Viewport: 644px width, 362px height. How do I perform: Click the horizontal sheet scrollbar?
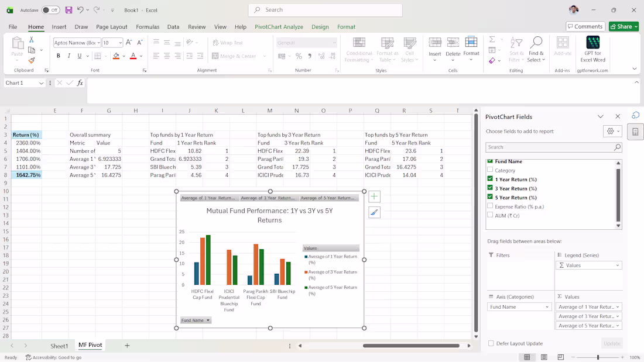tap(411, 346)
